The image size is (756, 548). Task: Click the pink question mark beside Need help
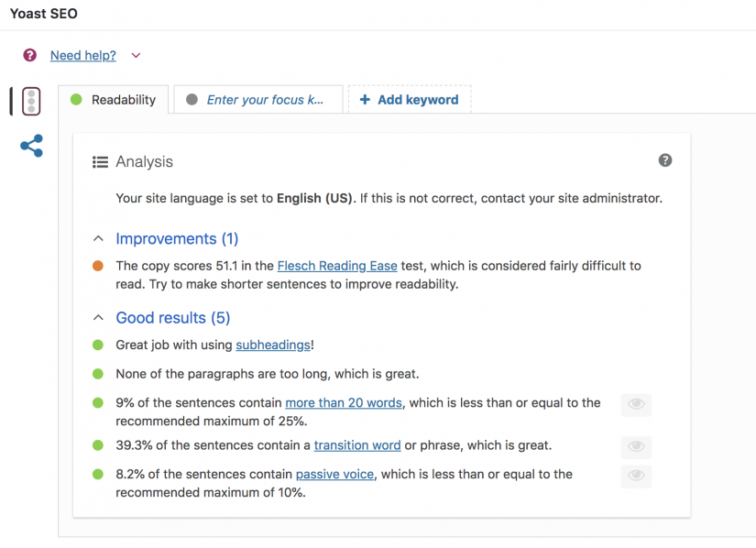[28, 55]
